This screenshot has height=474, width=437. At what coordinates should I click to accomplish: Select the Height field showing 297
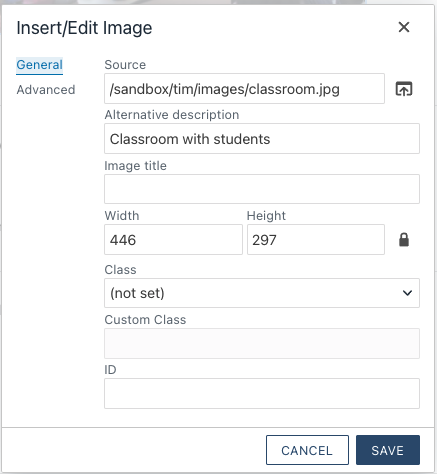pyautogui.click(x=316, y=240)
